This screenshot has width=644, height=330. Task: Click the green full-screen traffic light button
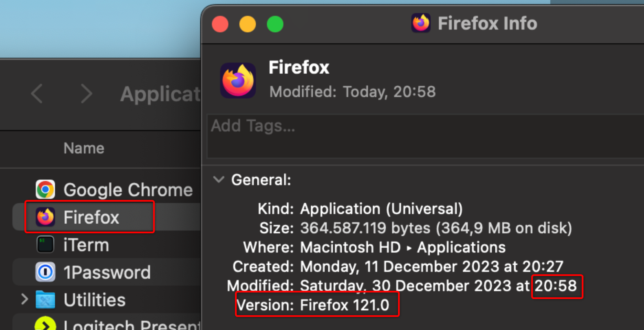[x=275, y=24]
